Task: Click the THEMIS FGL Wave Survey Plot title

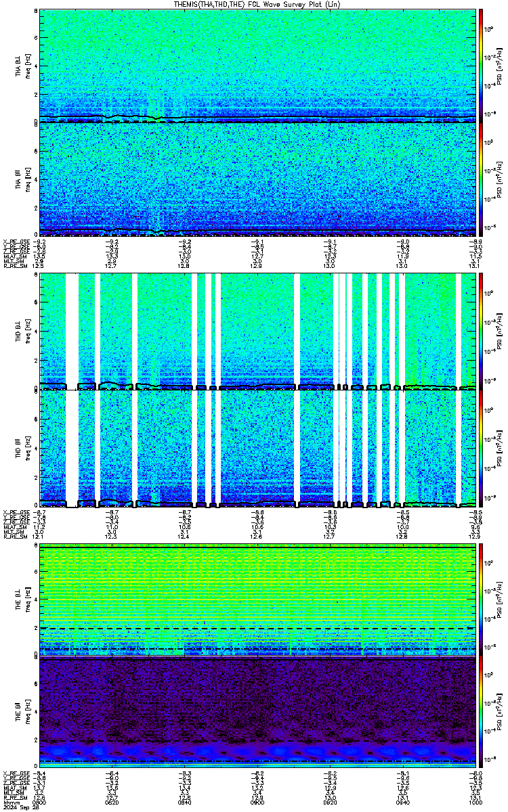Action: 257,4
